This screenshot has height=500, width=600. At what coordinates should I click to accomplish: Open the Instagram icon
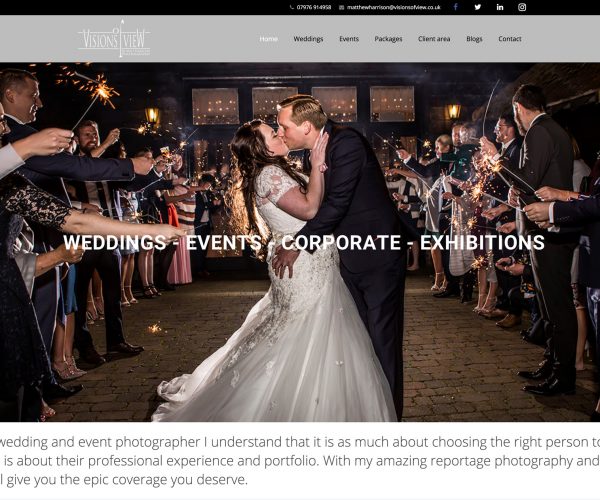point(522,7)
